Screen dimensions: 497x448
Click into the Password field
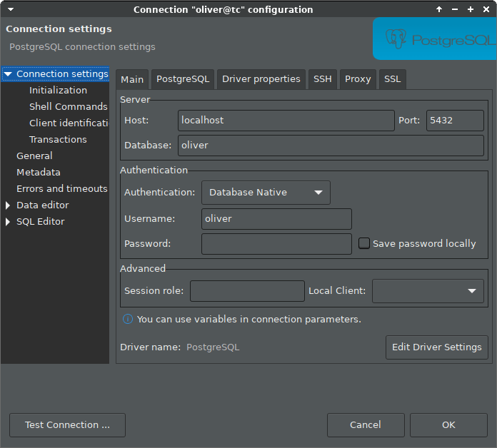276,243
